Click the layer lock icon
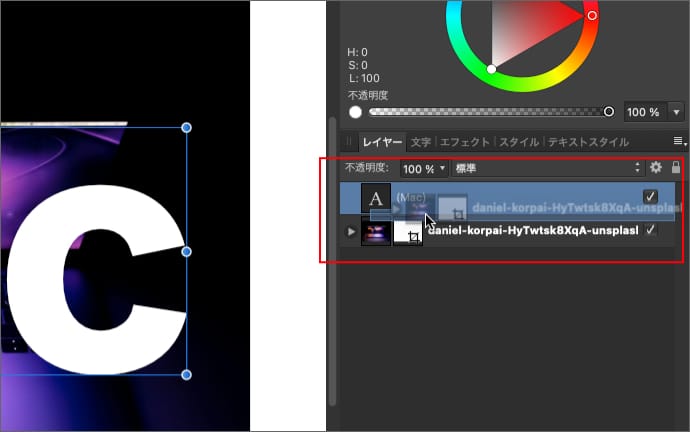The image size is (690, 432). point(676,169)
